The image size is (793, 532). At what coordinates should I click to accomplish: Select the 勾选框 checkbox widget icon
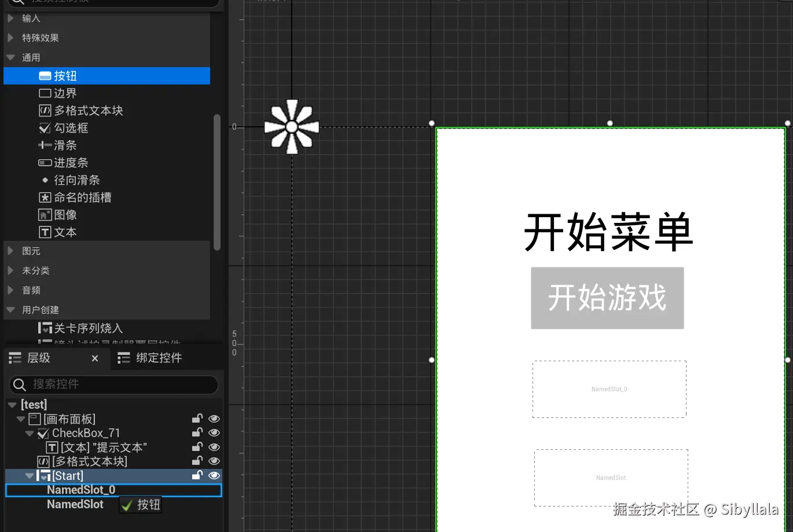[x=45, y=128]
